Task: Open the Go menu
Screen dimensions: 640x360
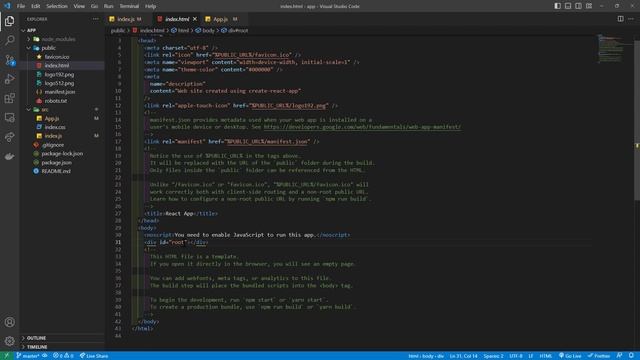Action: (94, 6)
